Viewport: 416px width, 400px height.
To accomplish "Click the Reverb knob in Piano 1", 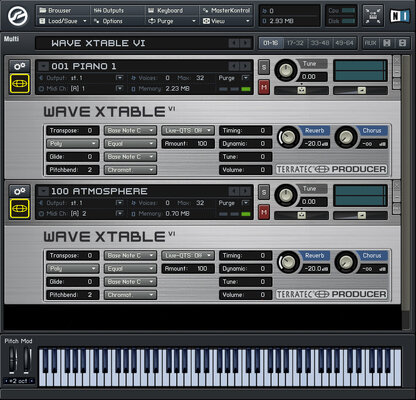I will click(x=288, y=137).
